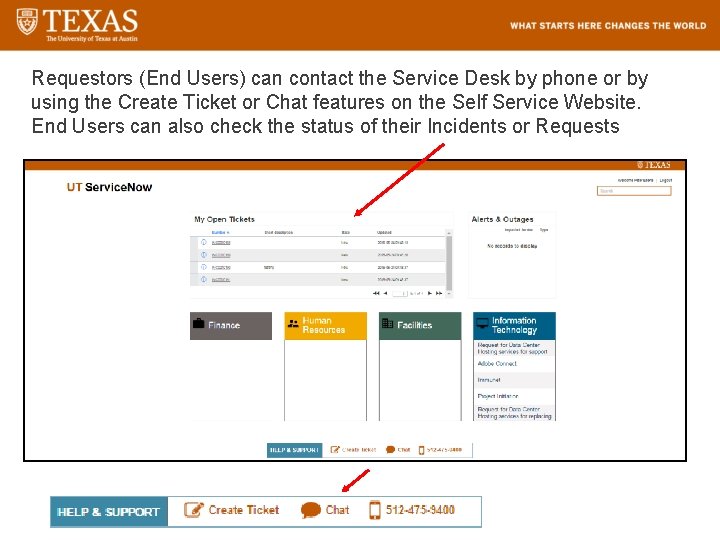Screen dimensions: 720x540
Task: Click the Information Technology monitor icon
Action: pos(482,323)
